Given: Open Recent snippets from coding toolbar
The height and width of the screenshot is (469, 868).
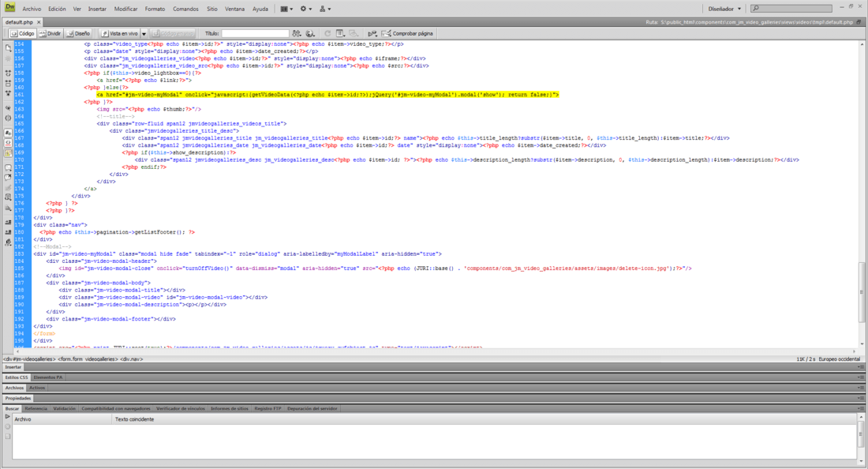Looking at the screenshot, I should 8,196.
